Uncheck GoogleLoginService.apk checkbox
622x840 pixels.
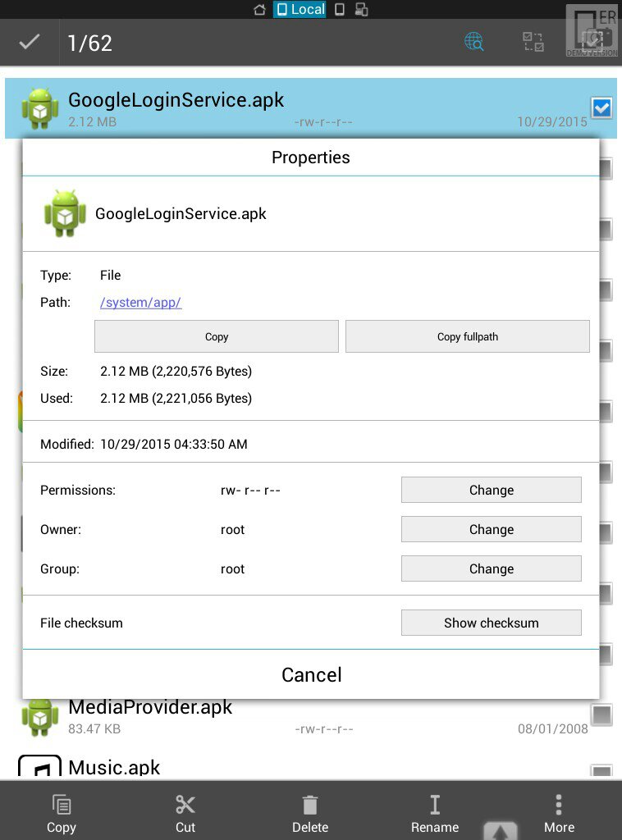click(601, 108)
